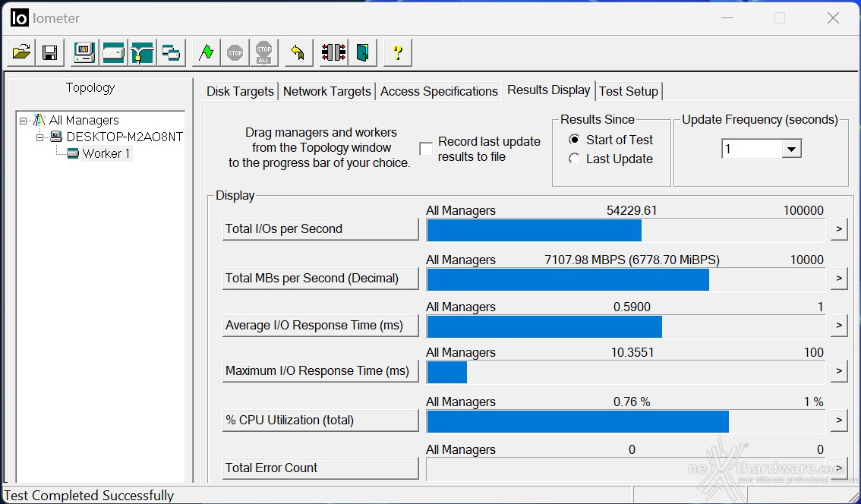Click the Average I/O Response Time progress bar
Image resolution: width=861 pixels, height=504 pixels.
(626, 326)
